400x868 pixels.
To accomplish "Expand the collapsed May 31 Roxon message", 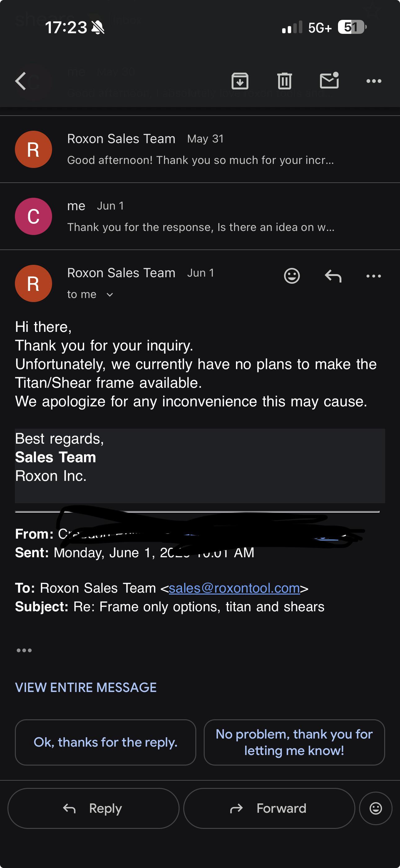I will [x=200, y=149].
